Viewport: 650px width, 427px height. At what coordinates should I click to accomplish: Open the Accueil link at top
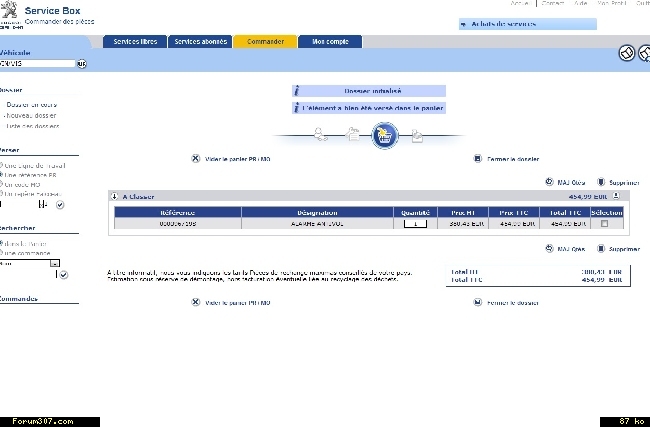coord(520,3)
